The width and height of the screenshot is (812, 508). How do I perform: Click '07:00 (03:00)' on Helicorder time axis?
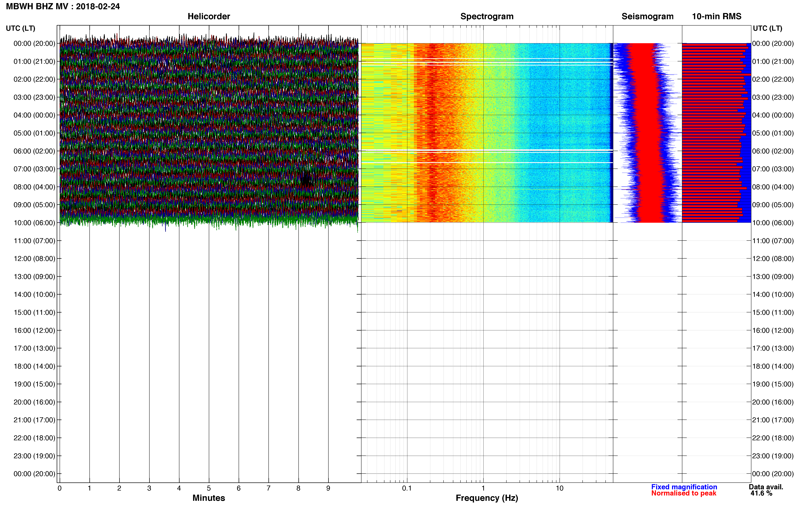34,169
